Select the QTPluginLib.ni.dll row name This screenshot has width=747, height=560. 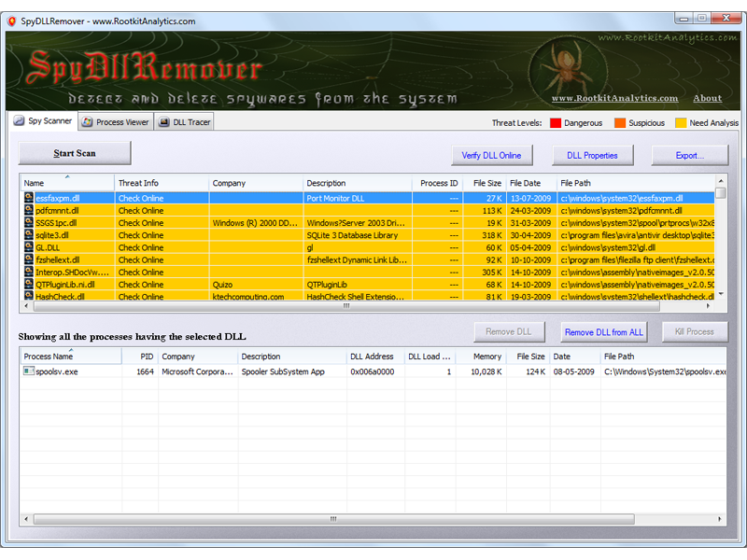tap(65, 285)
